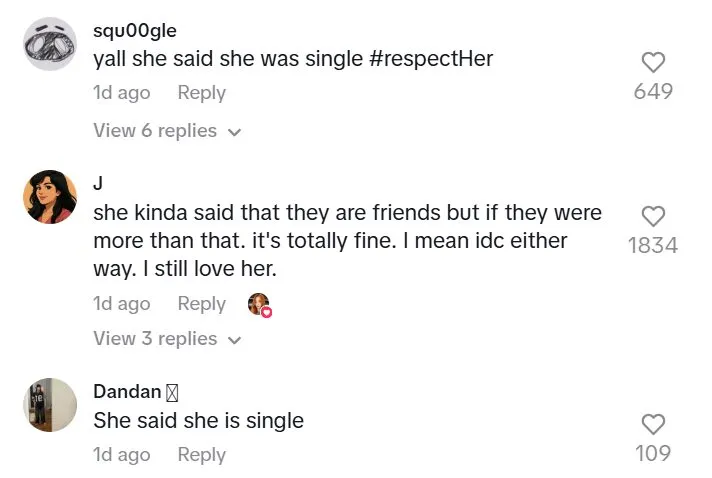Expand View 3 replies

[x=167, y=339]
